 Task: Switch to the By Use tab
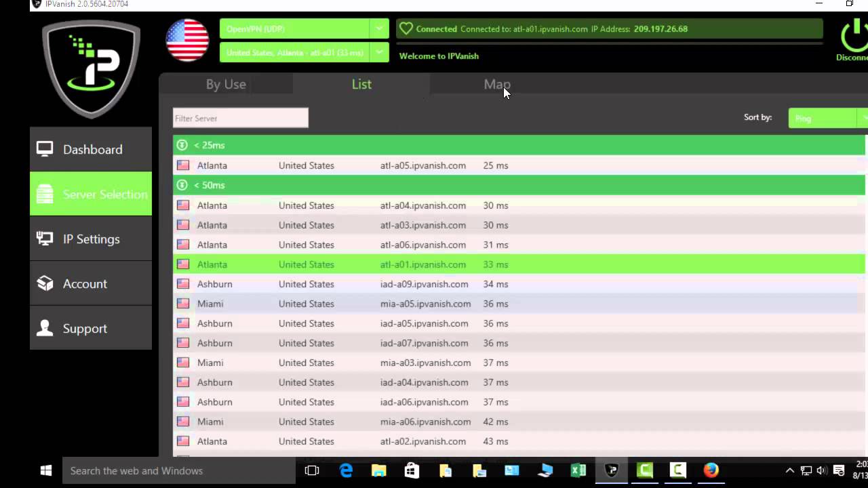[x=226, y=84]
